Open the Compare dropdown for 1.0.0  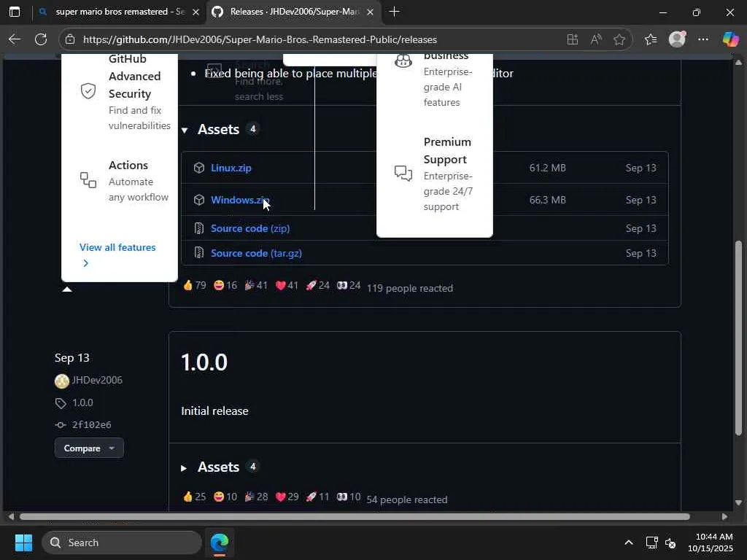click(x=89, y=448)
